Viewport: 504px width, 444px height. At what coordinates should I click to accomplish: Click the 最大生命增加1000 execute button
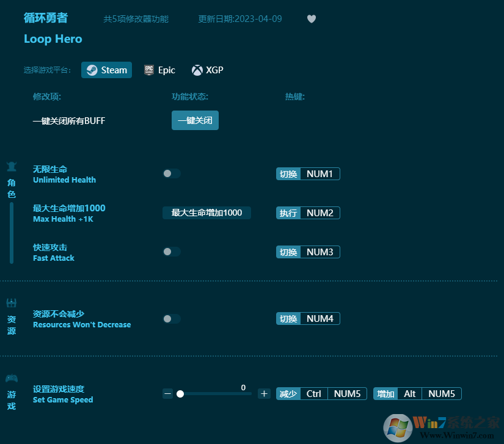pyautogui.click(x=206, y=213)
